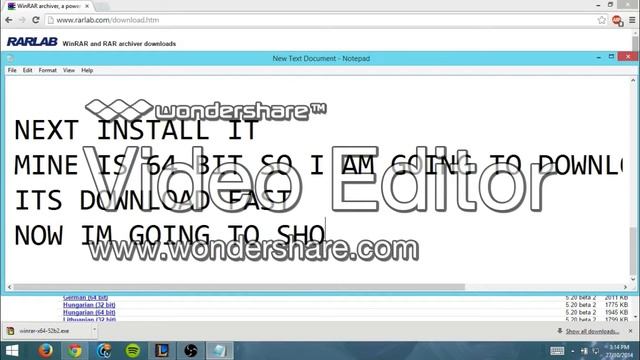The width and height of the screenshot is (640, 360).
Task: Expand winrar download item options arrow
Action: point(94,330)
